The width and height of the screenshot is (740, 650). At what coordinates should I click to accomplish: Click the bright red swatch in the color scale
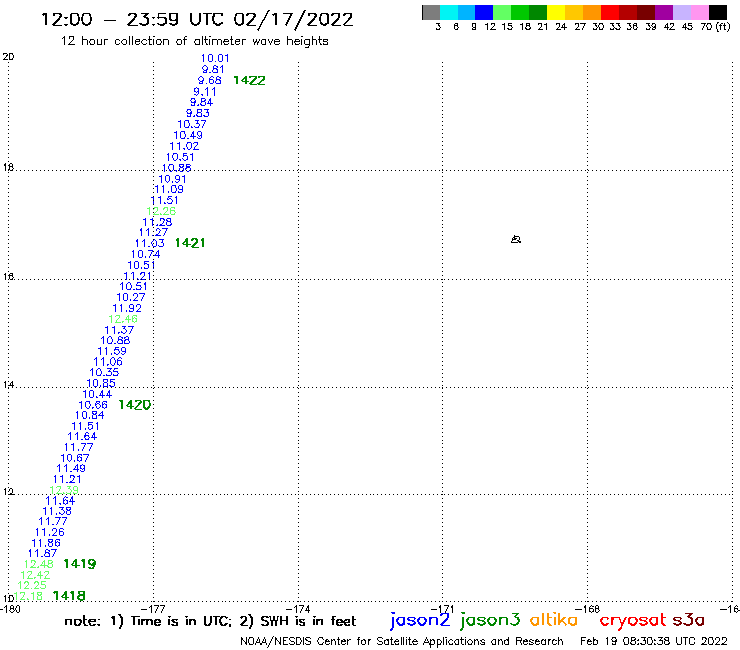[x=610, y=12]
